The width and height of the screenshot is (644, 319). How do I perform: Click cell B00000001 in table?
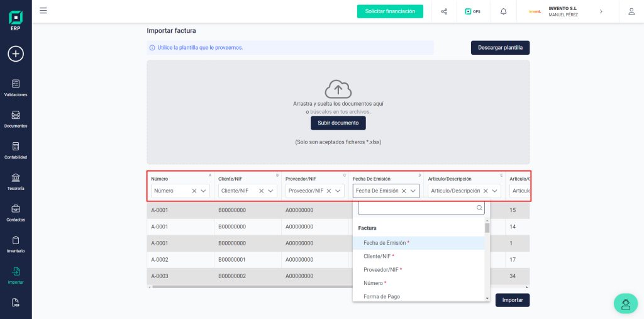232,260
